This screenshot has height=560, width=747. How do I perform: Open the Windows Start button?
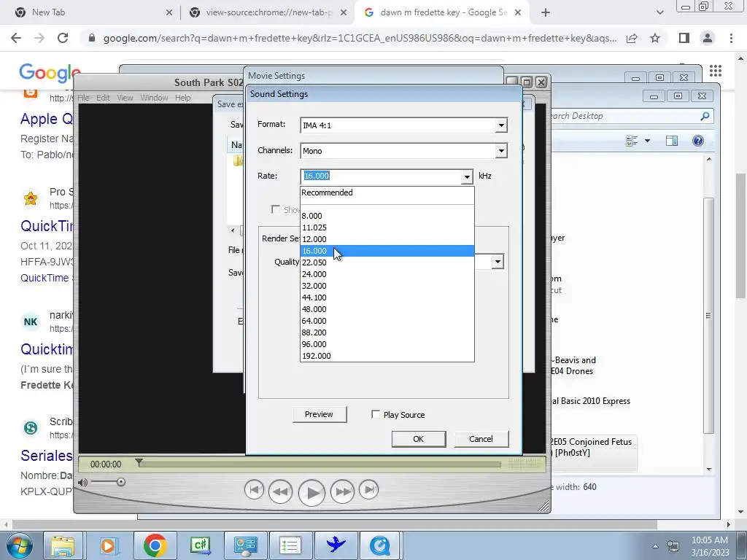pyautogui.click(x=20, y=545)
